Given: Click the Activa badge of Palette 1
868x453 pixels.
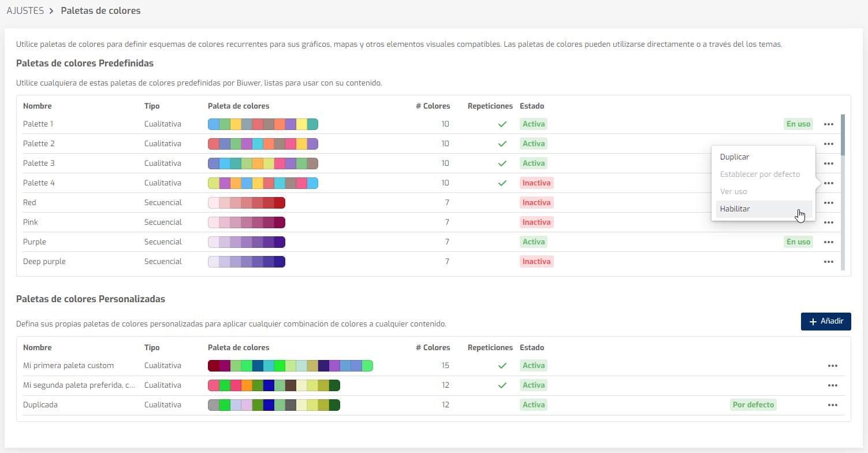Looking at the screenshot, I should point(534,124).
